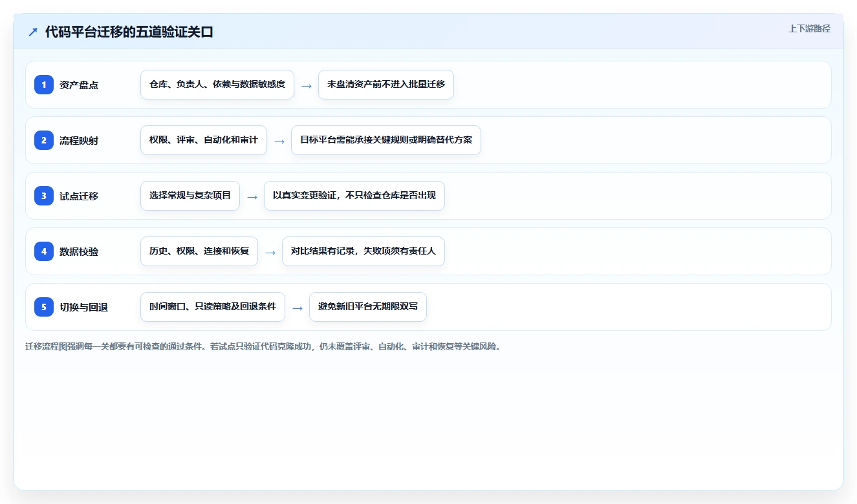Click the arrow icon beside the title
This screenshot has height=504, width=857.
click(x=33, y=32)
